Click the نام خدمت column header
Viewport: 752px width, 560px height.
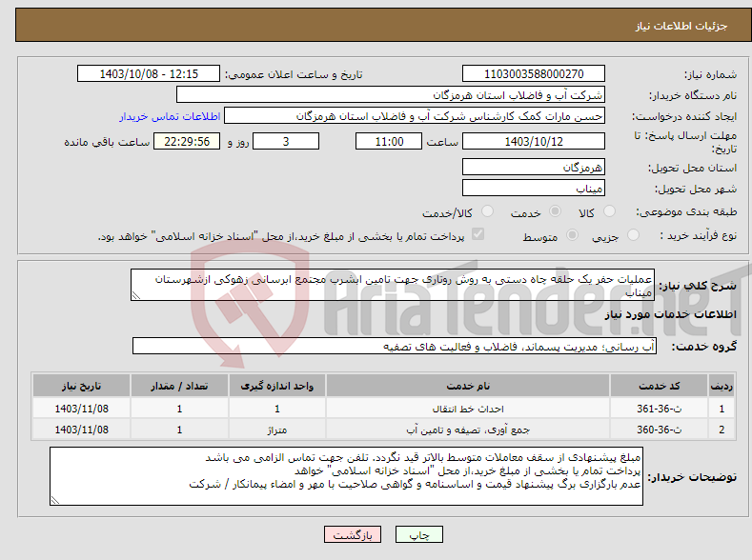468,386
